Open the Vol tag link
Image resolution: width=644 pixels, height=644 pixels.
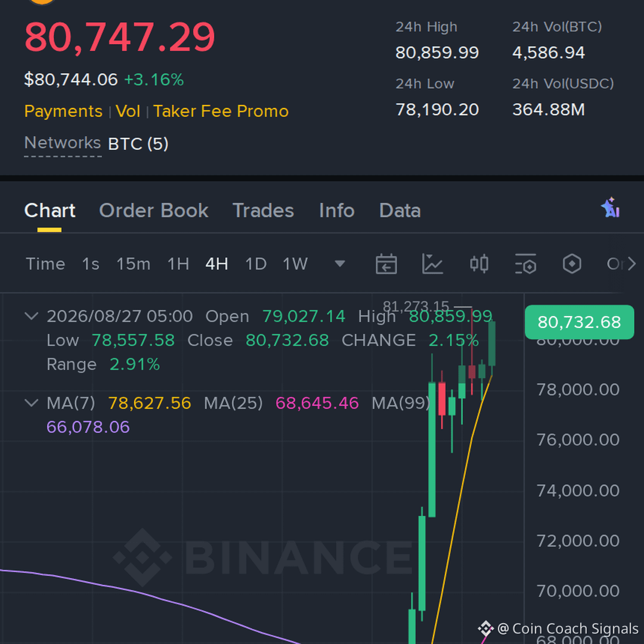pyautogui.click(x=128, y=112)
